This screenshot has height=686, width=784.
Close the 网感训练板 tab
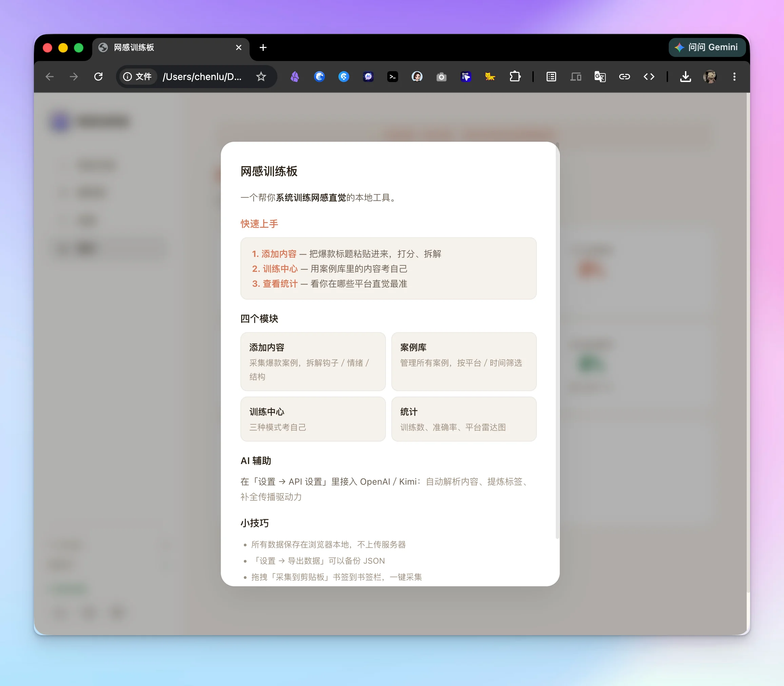coord(239,47)
